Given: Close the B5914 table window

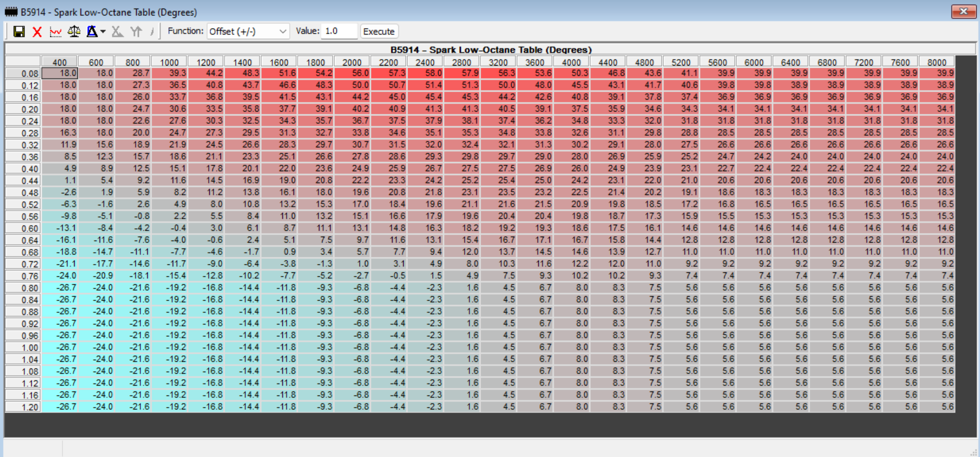Looking at the screenshot, I should click(x=964, y=11).
